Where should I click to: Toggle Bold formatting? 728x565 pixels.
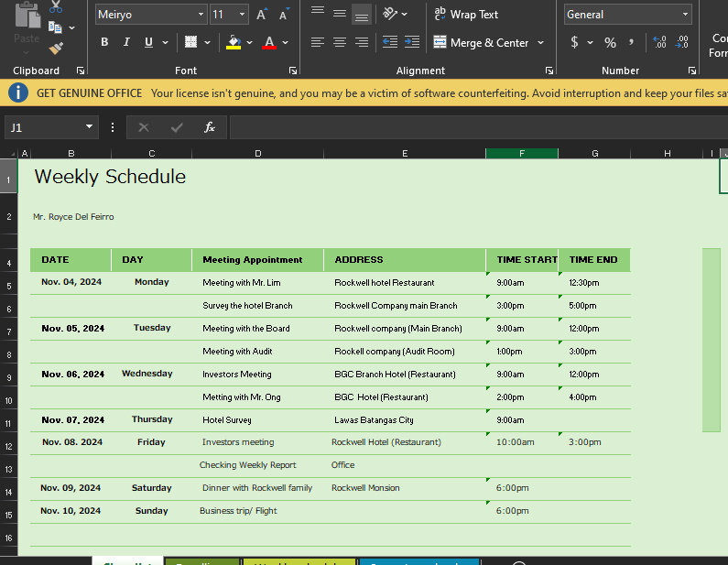point(104,42)
